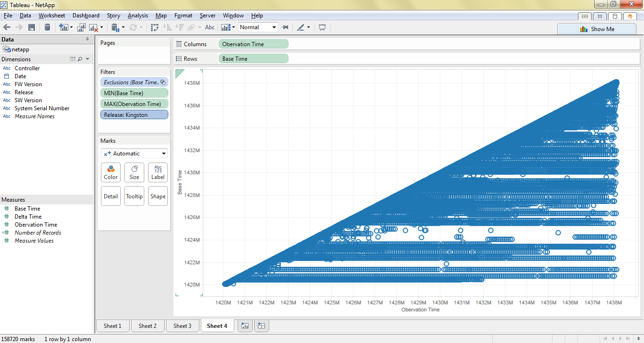Open the Worksheet menu

coord(52,16)
